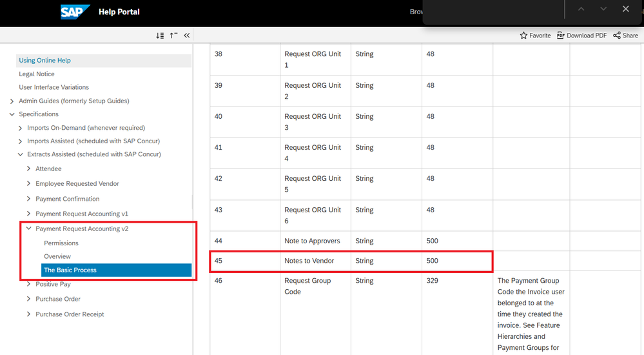This screenshot has width=644, height=355.
Task: Click the SAP logo
Action: pos(75,12)
